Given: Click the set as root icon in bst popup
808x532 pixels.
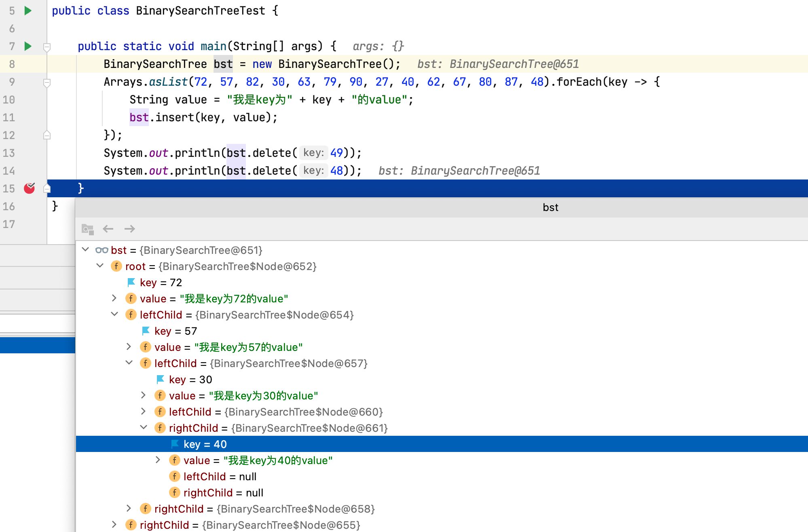Looking at the screenshot, I should coord(87,229).
